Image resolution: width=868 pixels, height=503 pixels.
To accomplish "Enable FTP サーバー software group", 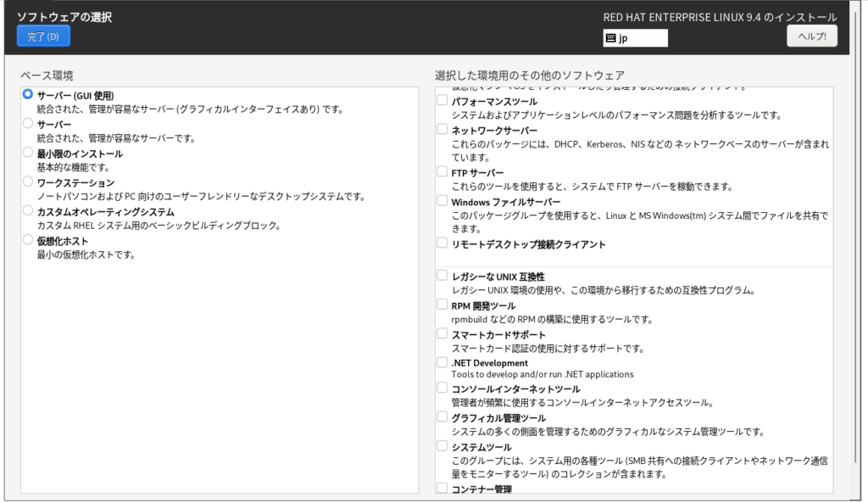I will 442,171.
